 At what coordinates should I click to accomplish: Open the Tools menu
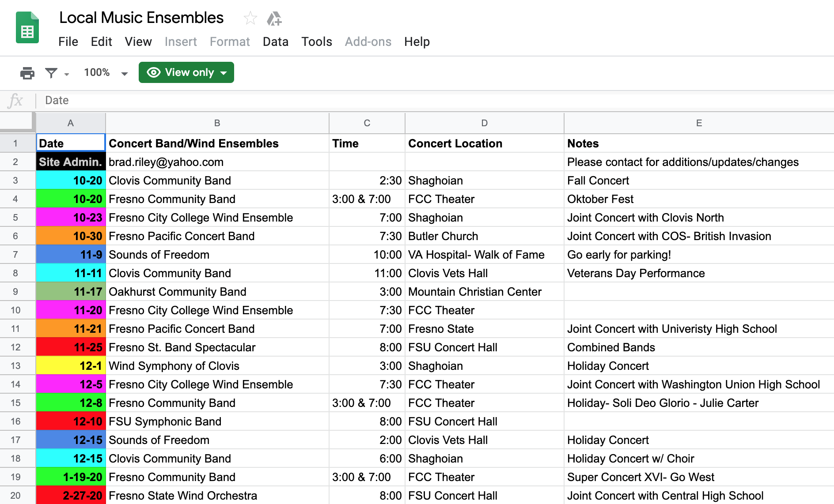316,42
